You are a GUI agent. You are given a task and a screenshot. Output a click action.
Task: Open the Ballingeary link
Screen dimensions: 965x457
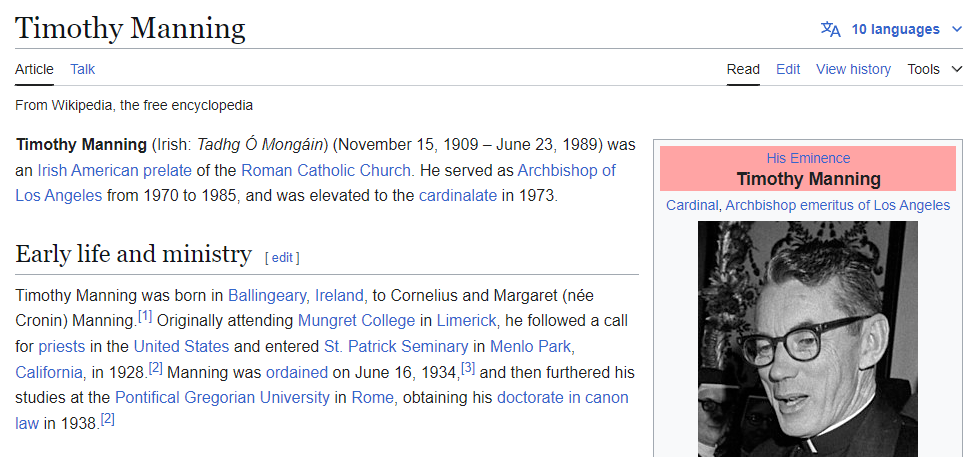(x=267, y=295)
